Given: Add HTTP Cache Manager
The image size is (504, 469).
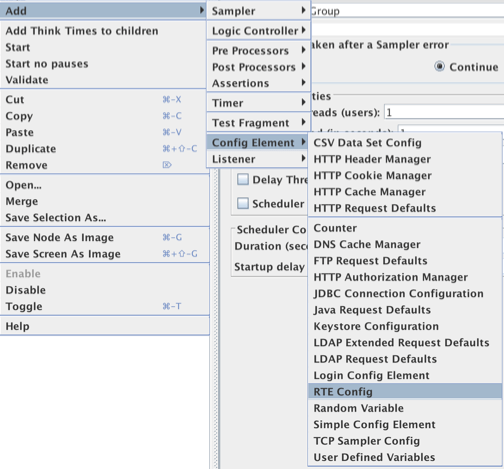Looking at the screenshot, I should (405, 192).
